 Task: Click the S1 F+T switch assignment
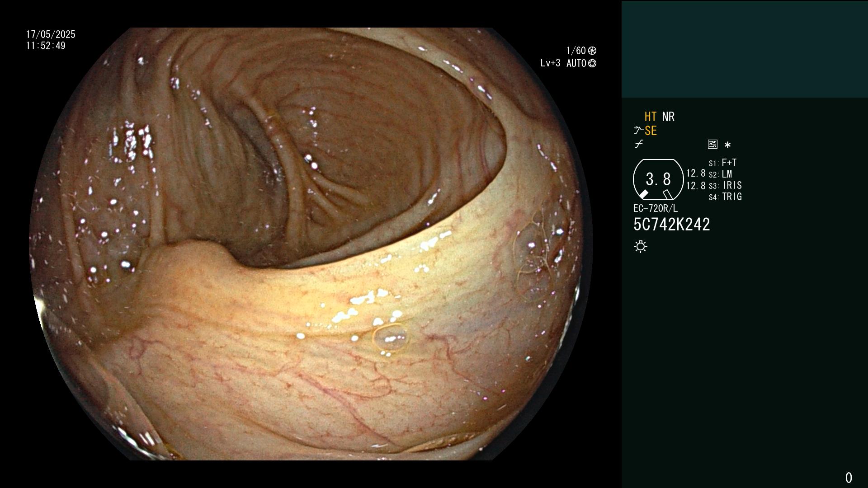(723, 163)
